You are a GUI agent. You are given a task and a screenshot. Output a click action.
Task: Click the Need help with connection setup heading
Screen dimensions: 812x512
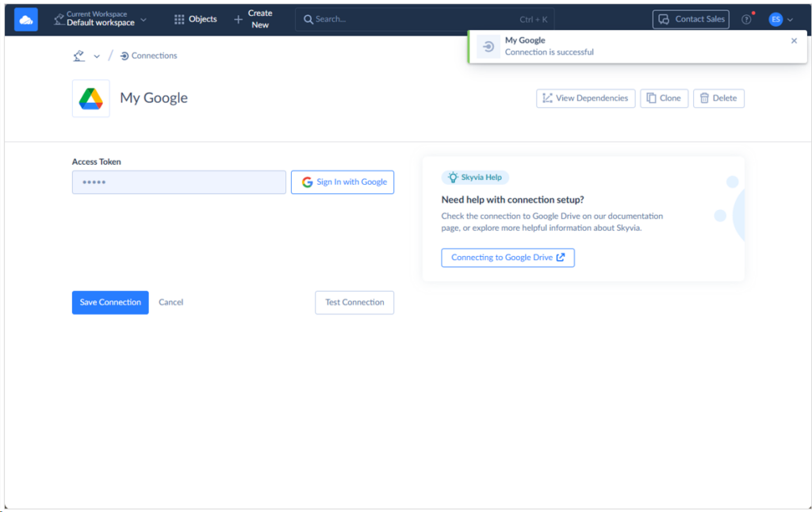pos(513,200)
